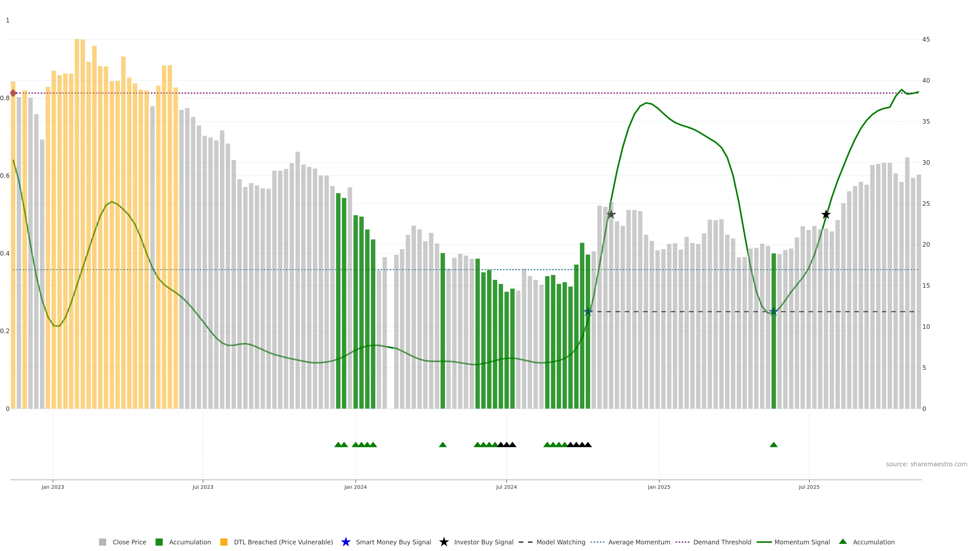Click the single green triangle near April 2024

443,445
